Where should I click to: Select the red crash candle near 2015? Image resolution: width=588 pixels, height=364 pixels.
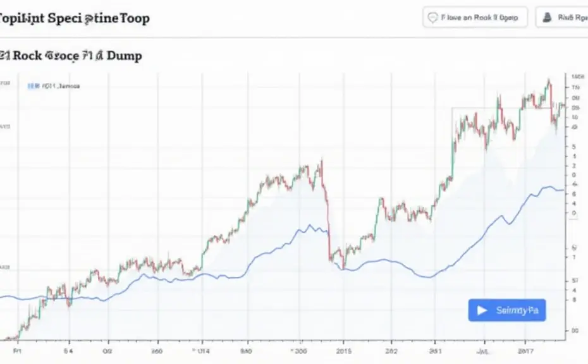pos(328,225)
